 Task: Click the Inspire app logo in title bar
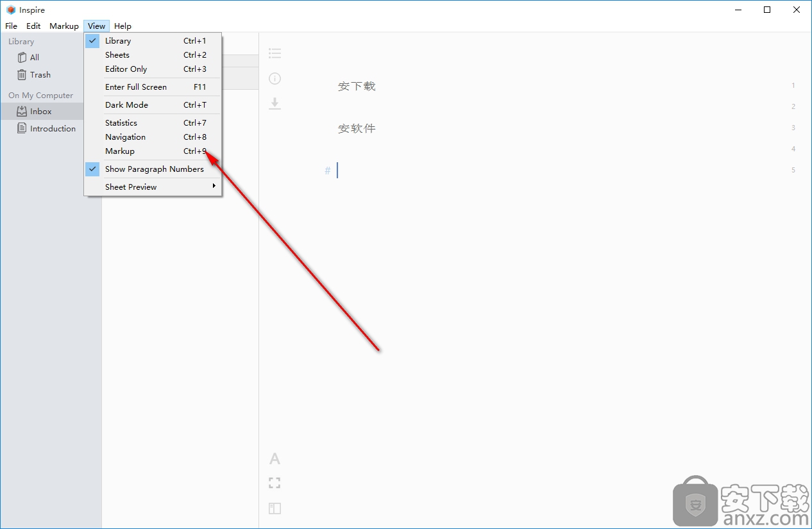point(10,10)
